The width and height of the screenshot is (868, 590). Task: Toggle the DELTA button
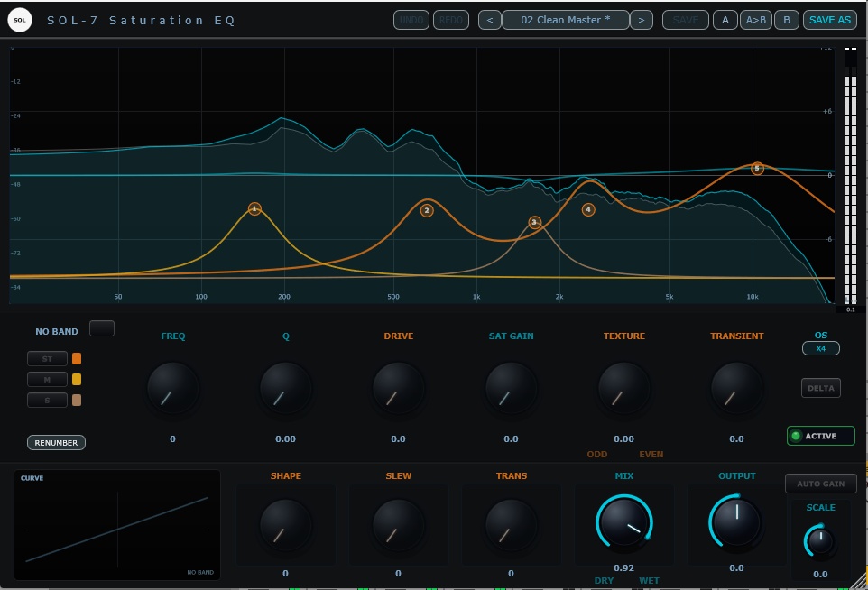pyautogui.click(x=821, y=388)
